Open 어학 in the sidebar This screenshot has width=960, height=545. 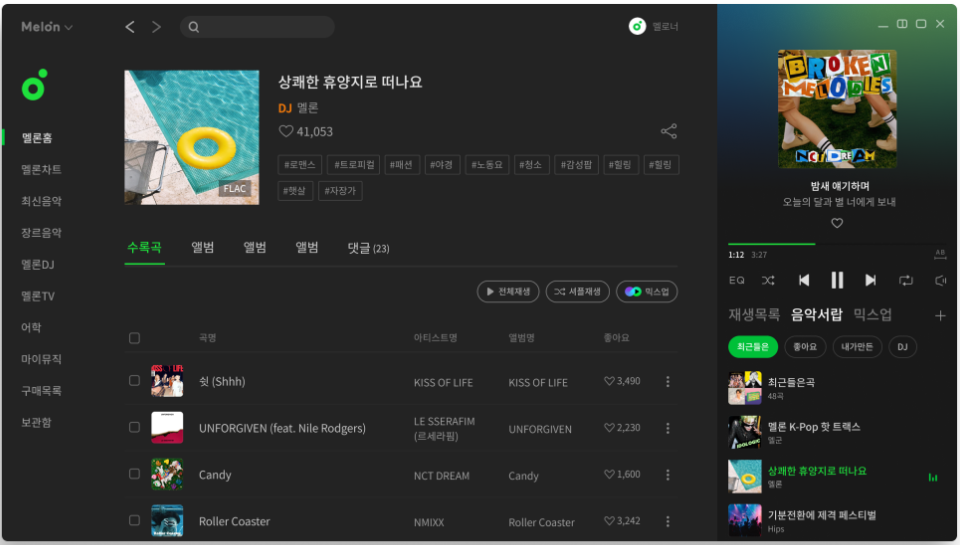pos(31,328)
